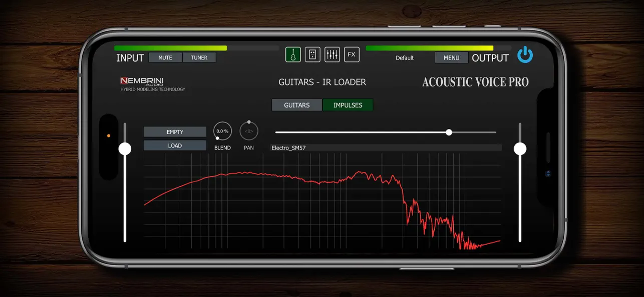Click the Pan knob

[x=249, y=131]
